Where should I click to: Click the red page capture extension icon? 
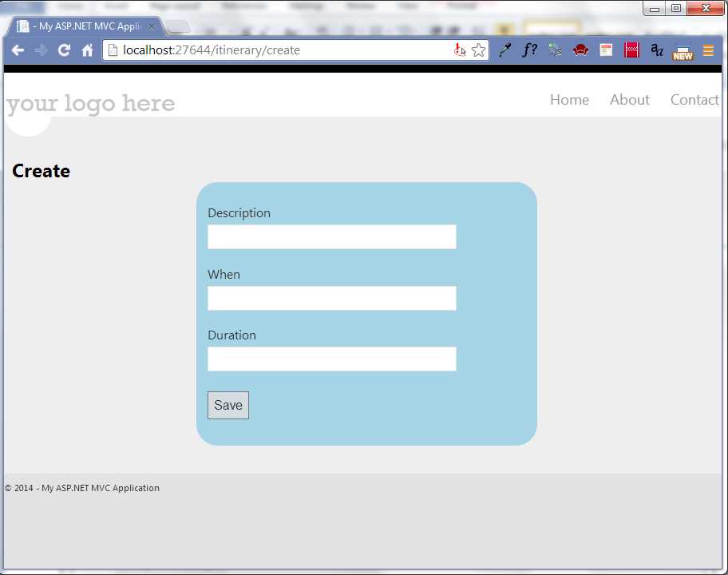pos(606,50)
